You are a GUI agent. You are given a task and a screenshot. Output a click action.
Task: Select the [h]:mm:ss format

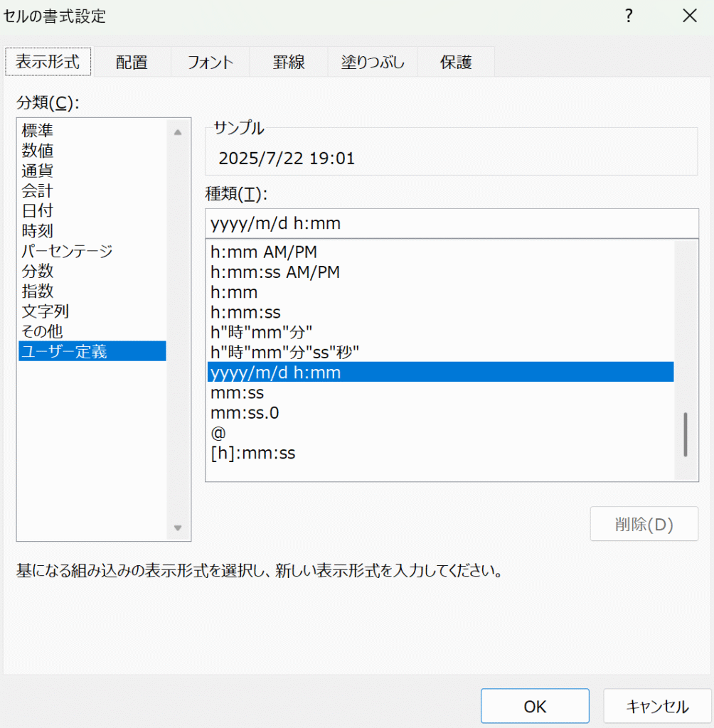[440, 453]
